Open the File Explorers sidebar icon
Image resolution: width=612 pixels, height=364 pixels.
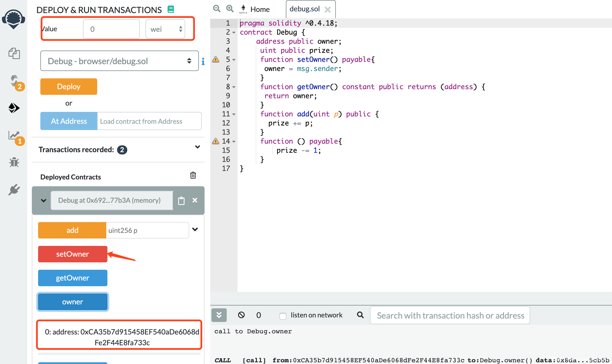point(14,53)
